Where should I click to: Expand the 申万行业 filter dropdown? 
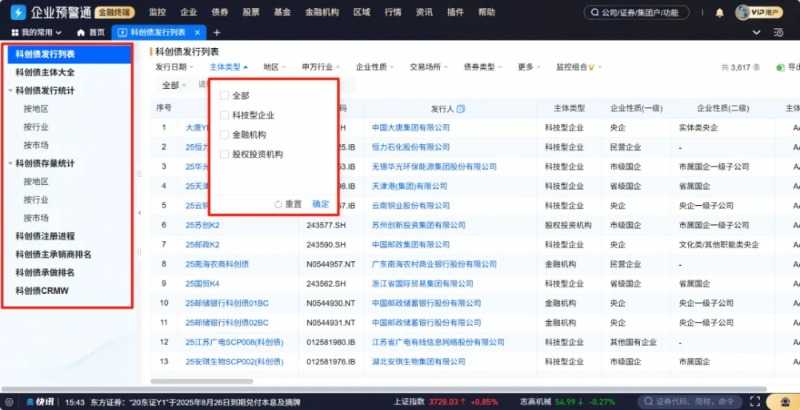[322, 67]
